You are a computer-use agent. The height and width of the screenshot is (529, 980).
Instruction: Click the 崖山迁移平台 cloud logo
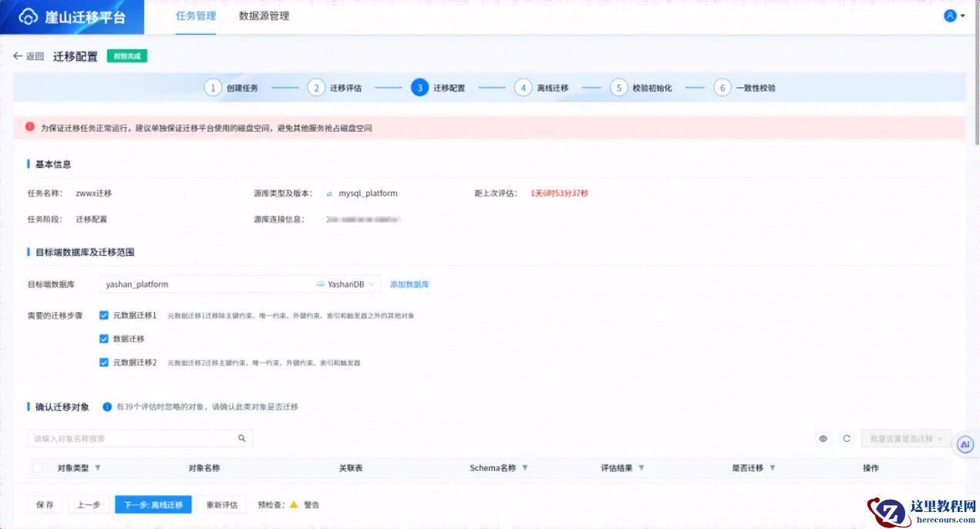(x=29, y=17)
